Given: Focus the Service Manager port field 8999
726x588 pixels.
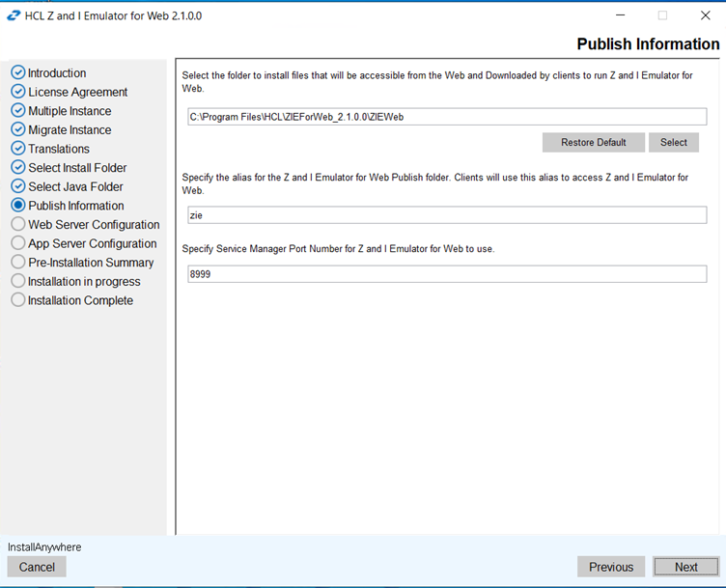Looking at the screenshot, I should click(x=447, y=274).
